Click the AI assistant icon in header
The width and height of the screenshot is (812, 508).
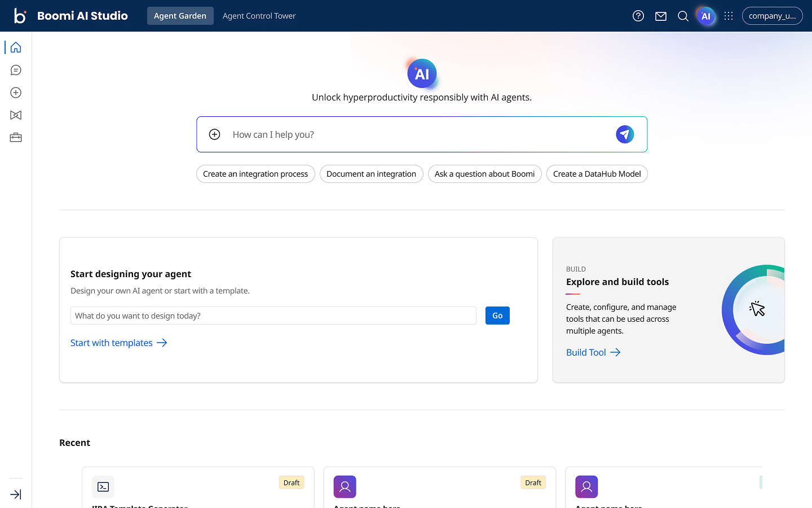point(705,16)
